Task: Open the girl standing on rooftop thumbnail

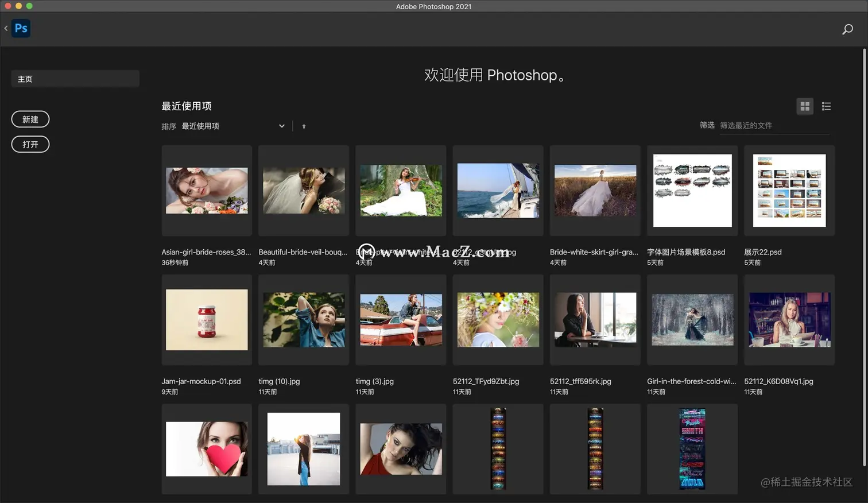Action: [304, 449]
